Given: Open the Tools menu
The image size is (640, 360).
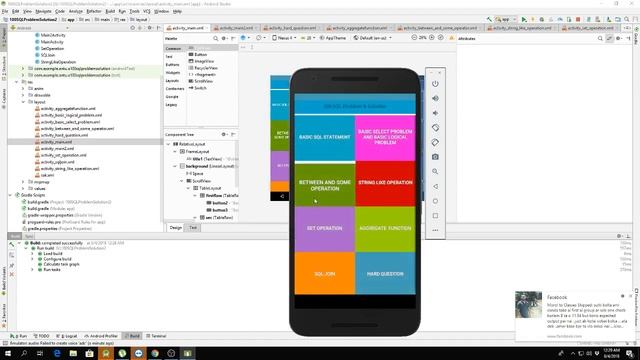Looking at the screenshot, I should [134, 11].
